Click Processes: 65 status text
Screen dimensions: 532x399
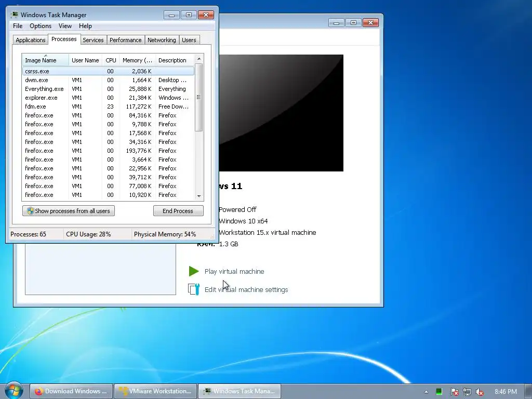click(28, 234)
